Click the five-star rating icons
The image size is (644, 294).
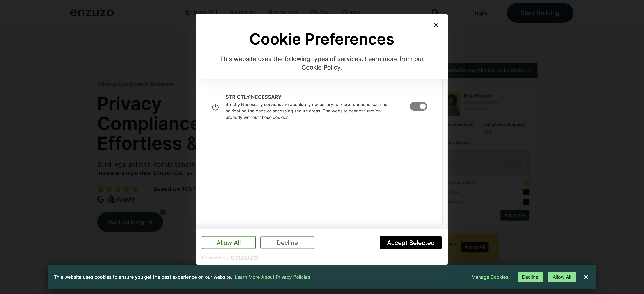point(118,189)
